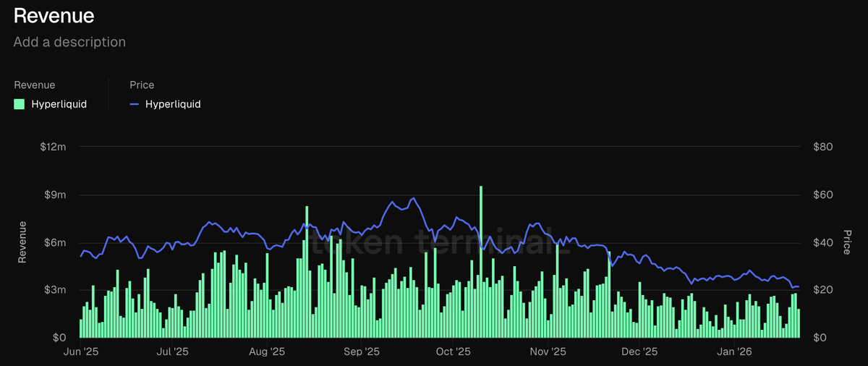
Task: Click the Revenue chart title
Action: click(54, 15)
